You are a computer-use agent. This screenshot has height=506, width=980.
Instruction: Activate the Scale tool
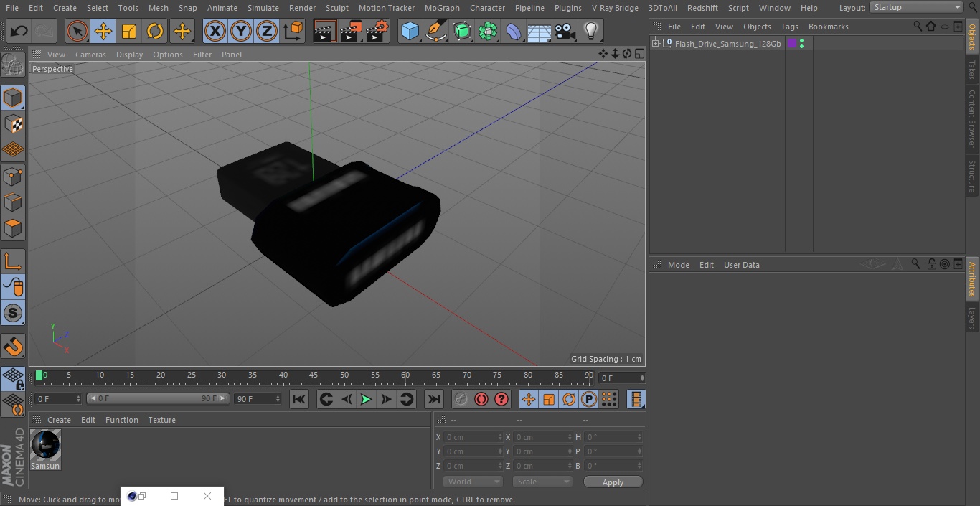(x=129, y=31)
